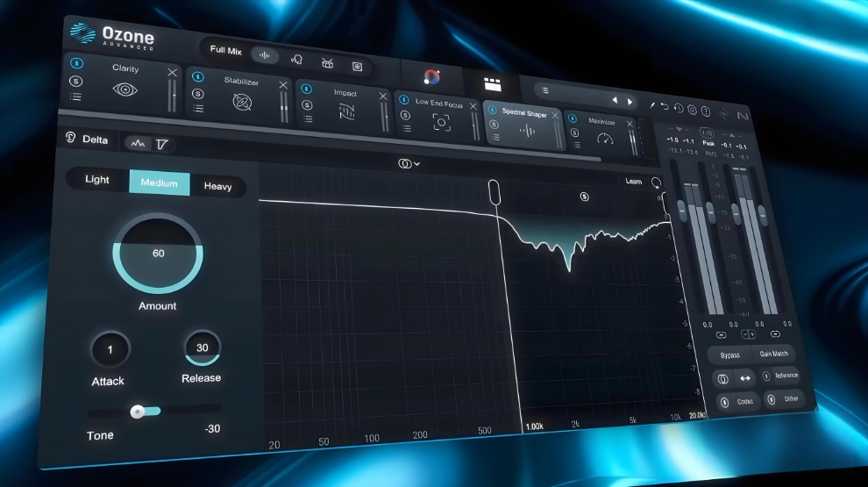Click the Bypass button
868x487 pixels.
click(729, 355)
